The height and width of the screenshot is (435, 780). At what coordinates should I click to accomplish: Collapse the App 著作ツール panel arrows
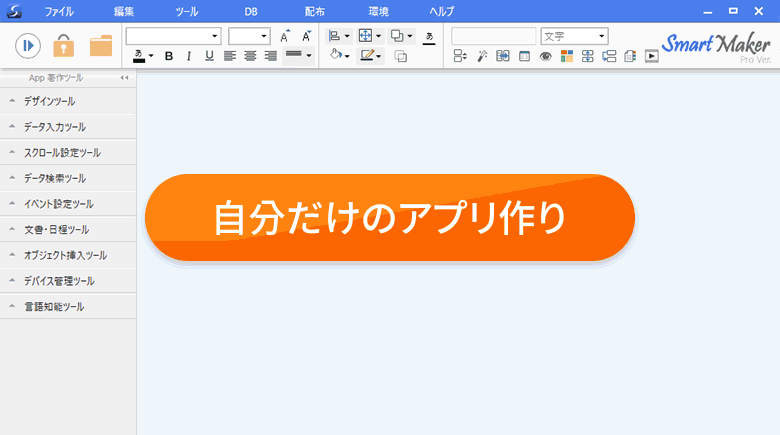tap(124, 78)
